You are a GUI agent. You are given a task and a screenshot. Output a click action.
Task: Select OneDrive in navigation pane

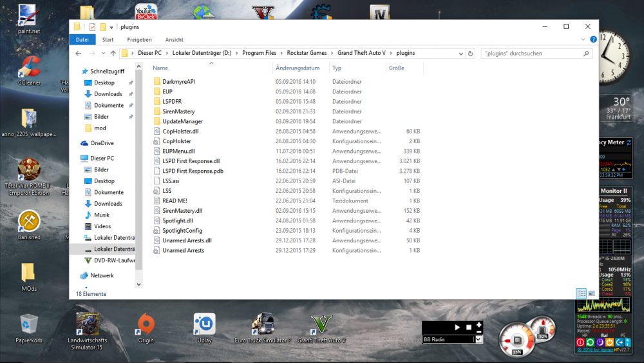pyautogui.click(x=102, y=143)
